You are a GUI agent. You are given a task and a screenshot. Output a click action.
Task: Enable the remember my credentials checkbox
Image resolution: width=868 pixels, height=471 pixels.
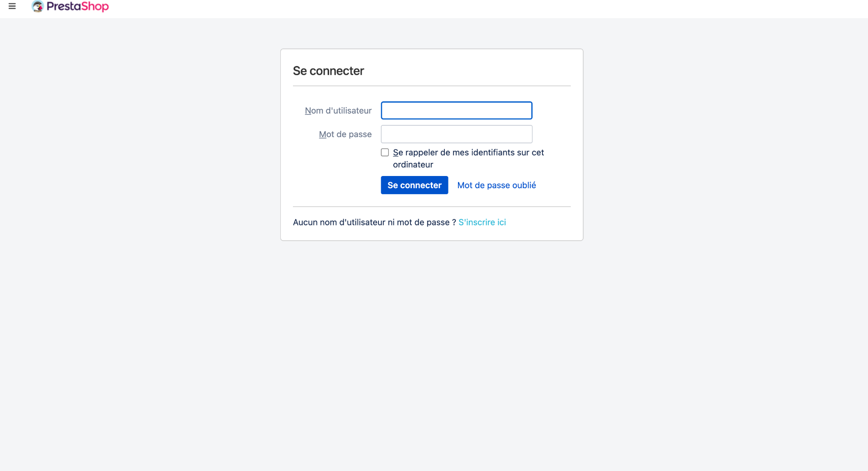coord(385,152)
